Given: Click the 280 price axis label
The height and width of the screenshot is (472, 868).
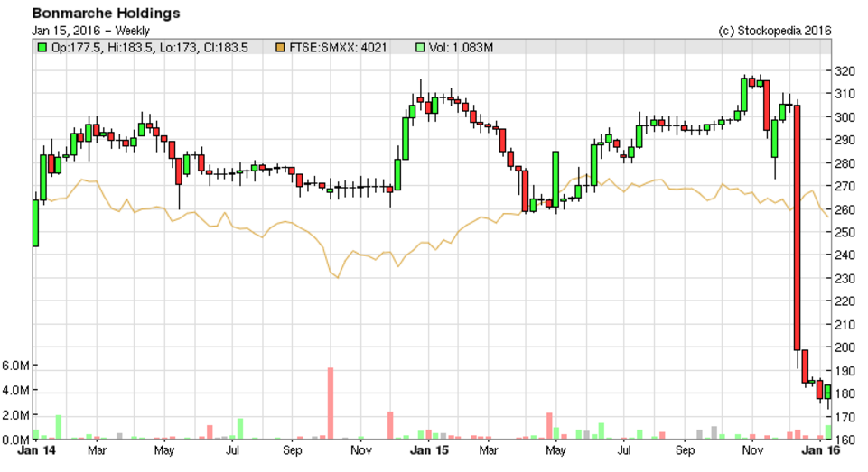Looking at the screenshot, I should point(845,163).
